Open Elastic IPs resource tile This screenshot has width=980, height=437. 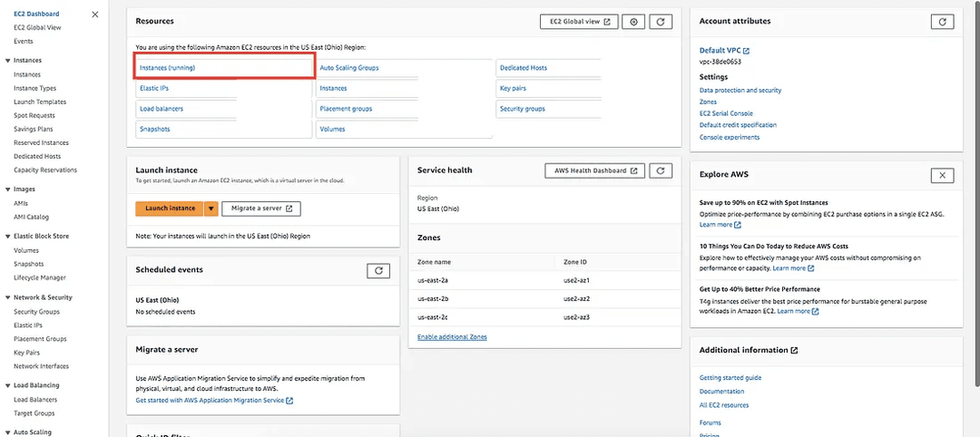[x=153, y=88]
